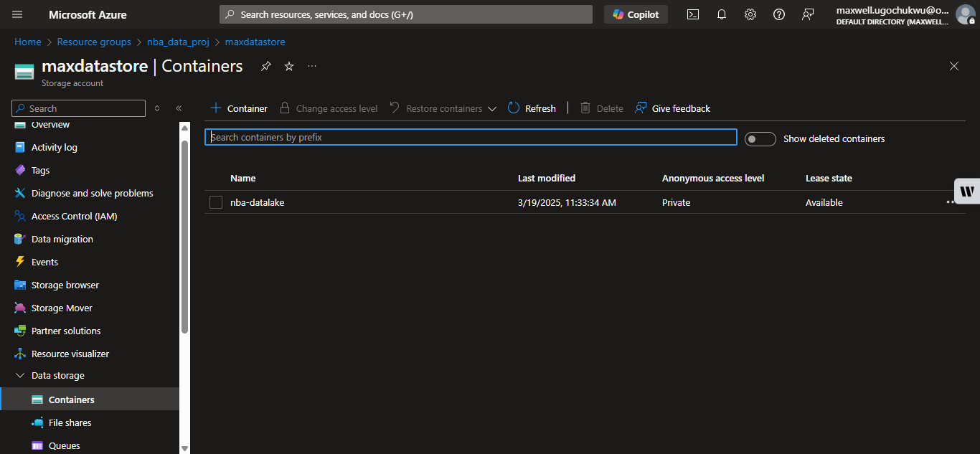
Task: Focus the Search containers by prefix field
Action: [471, 137]
